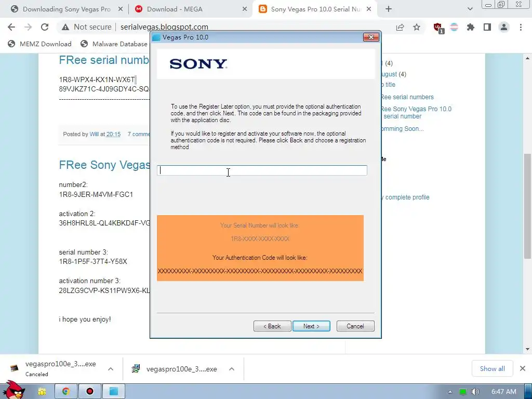Open File Explorer from the taskbar

(42, 392)
